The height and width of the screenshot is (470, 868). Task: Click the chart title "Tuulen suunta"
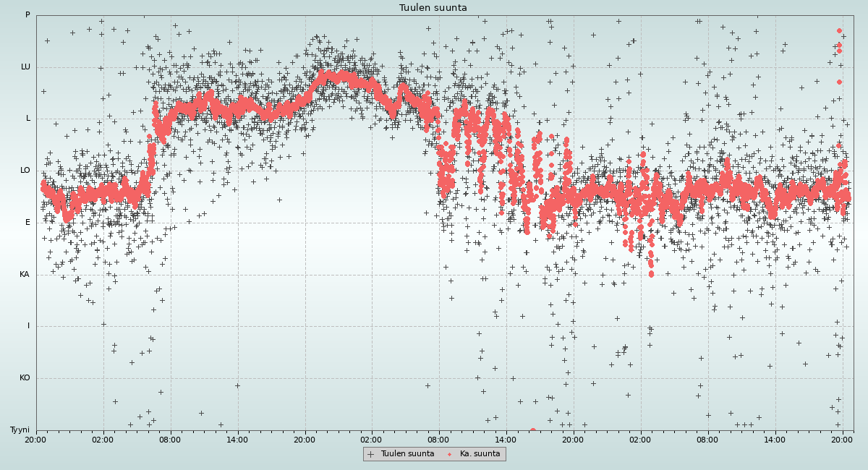point(433,8)
